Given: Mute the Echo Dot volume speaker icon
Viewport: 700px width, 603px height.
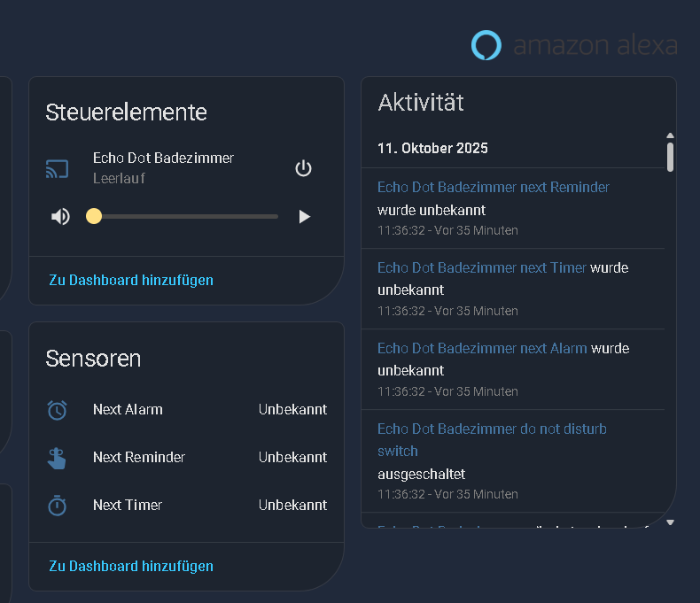Looking at the screenshot, I should tap(60, 216).
